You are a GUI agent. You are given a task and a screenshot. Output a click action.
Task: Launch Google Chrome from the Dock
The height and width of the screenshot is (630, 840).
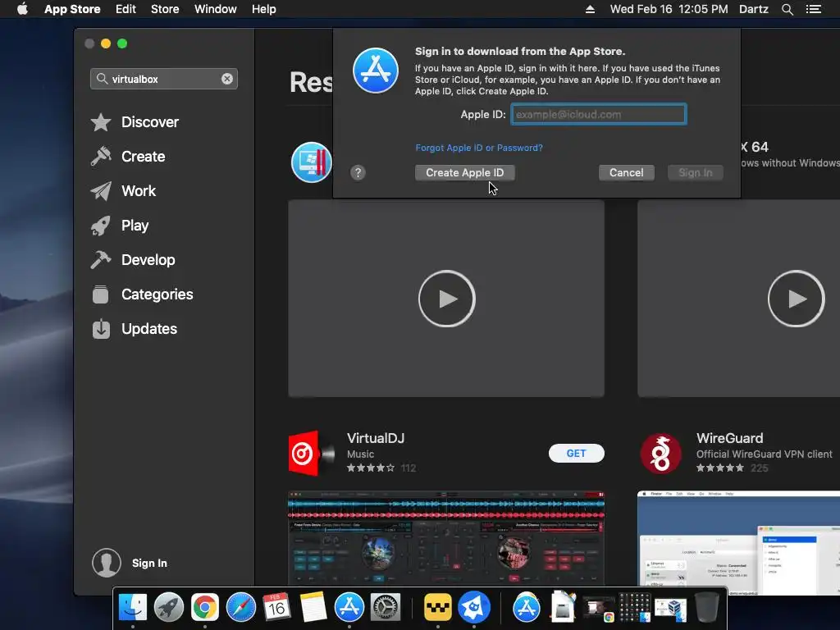(x=204, y=608)
